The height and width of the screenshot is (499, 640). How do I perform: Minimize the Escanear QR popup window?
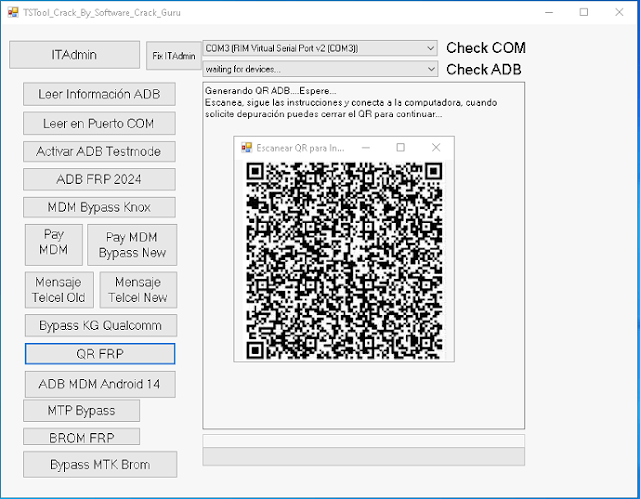(366, 147)
